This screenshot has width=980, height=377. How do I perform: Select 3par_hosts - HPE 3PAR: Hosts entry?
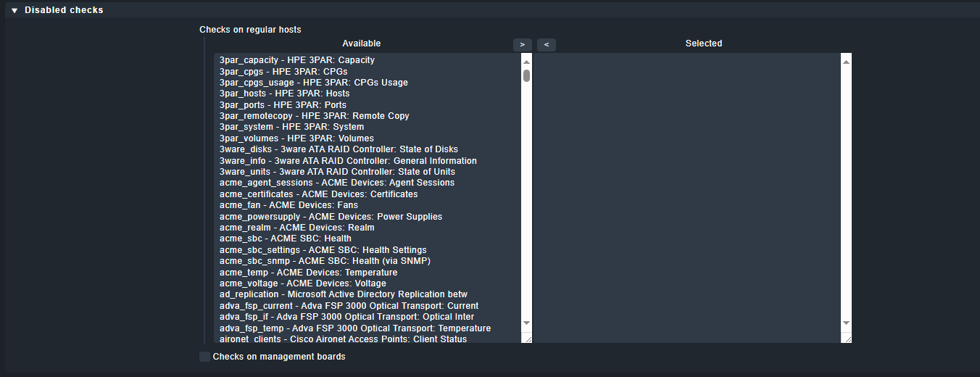(x=284, y=94)
